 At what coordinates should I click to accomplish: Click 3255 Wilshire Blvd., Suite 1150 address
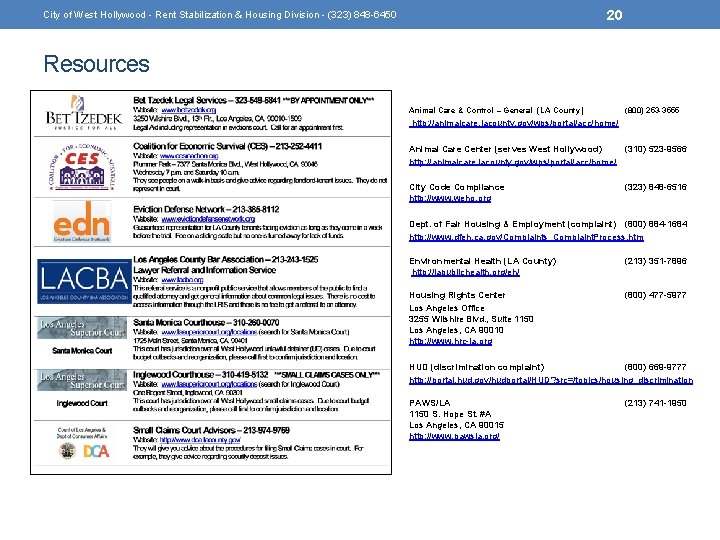tap(471, 319)
